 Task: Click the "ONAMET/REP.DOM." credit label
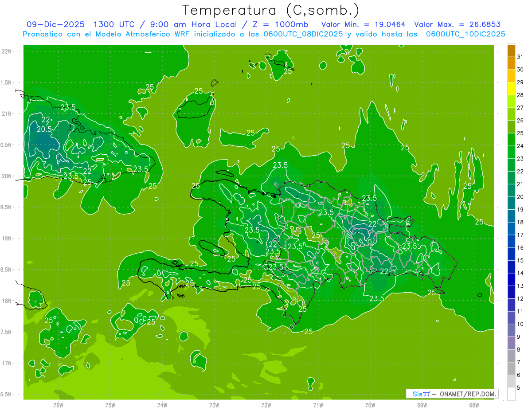pyautogui.click(x=468, y=394)
